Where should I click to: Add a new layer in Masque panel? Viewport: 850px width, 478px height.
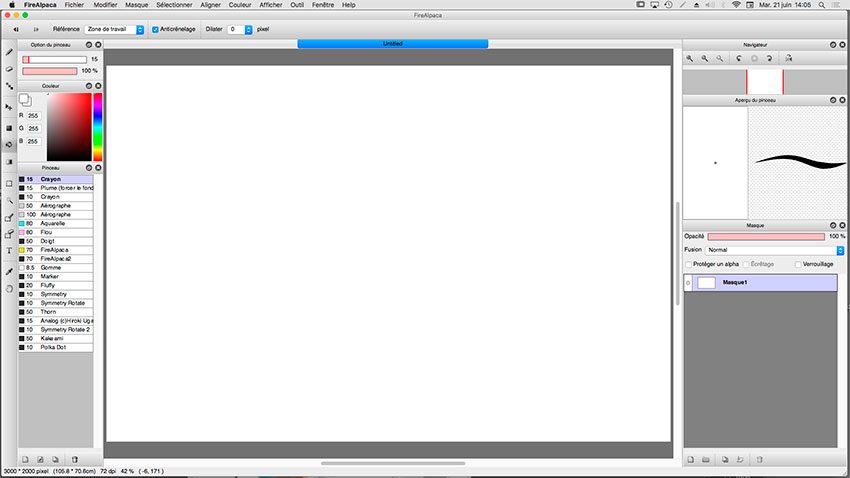click(691, 460)
